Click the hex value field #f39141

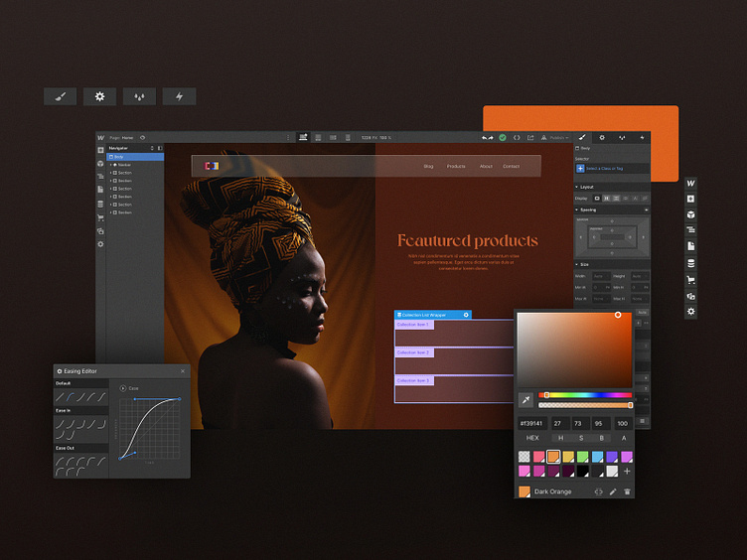click(x=531, y=423)
